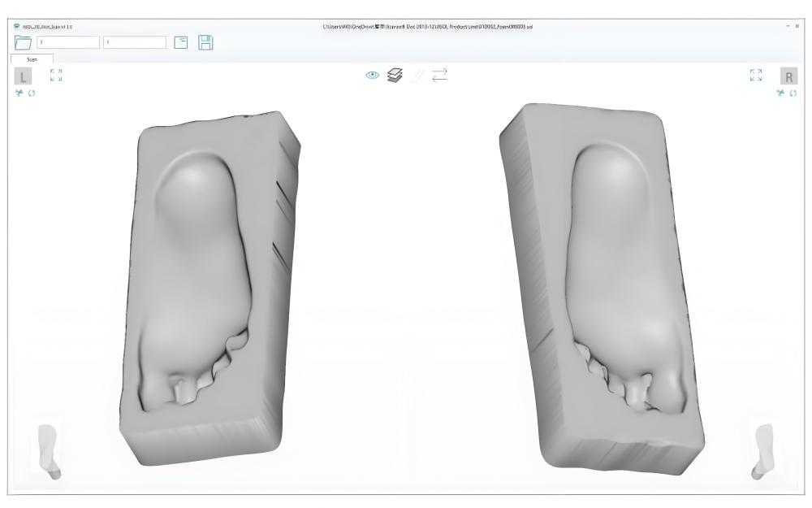Click the right foam box scan
The image size is (812, 508).
click(x=601, y=288)
